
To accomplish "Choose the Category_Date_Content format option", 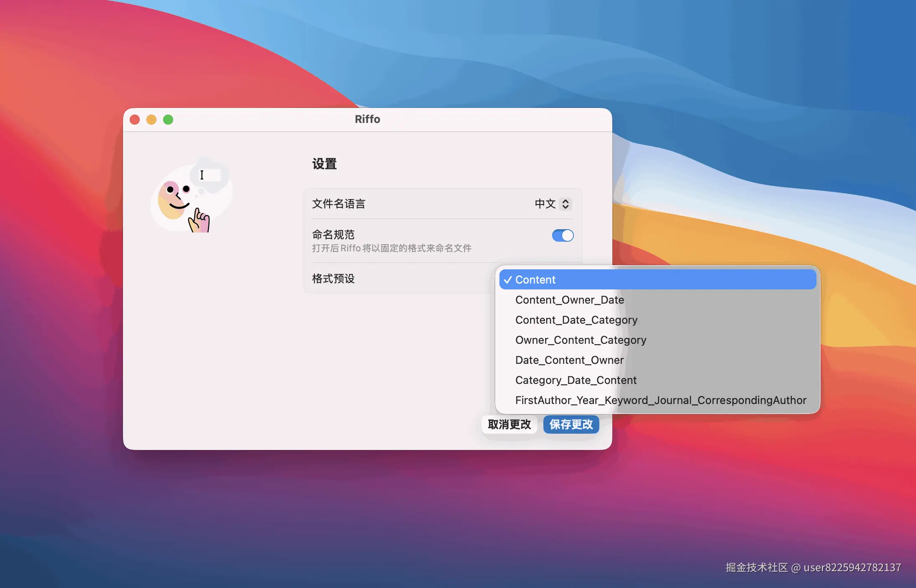I will pos(576,380).
